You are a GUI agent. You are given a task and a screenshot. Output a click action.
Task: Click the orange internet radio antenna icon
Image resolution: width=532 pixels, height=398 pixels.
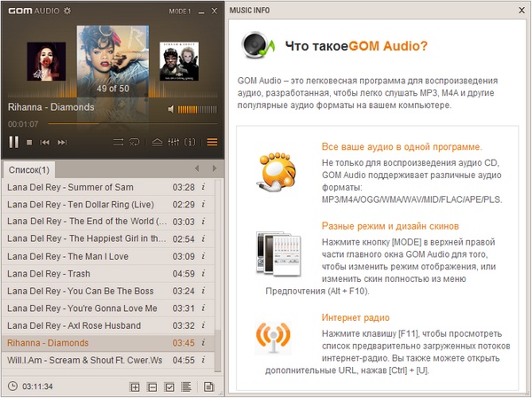(x=273, y=337)
